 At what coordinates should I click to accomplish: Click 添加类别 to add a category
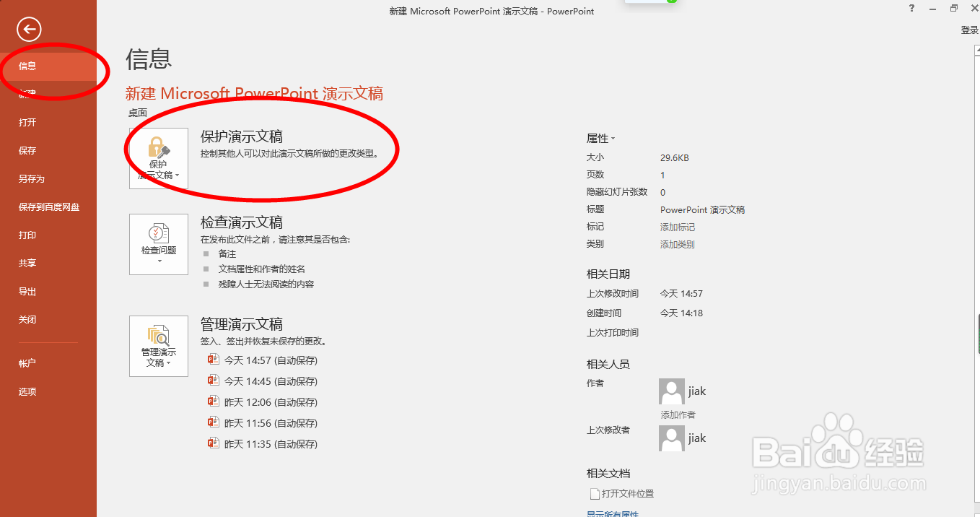tap(676, 243)
